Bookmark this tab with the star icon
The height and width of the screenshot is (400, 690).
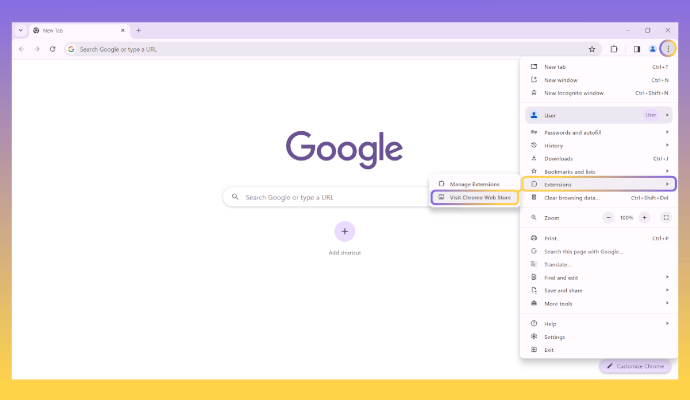[592, 48]
